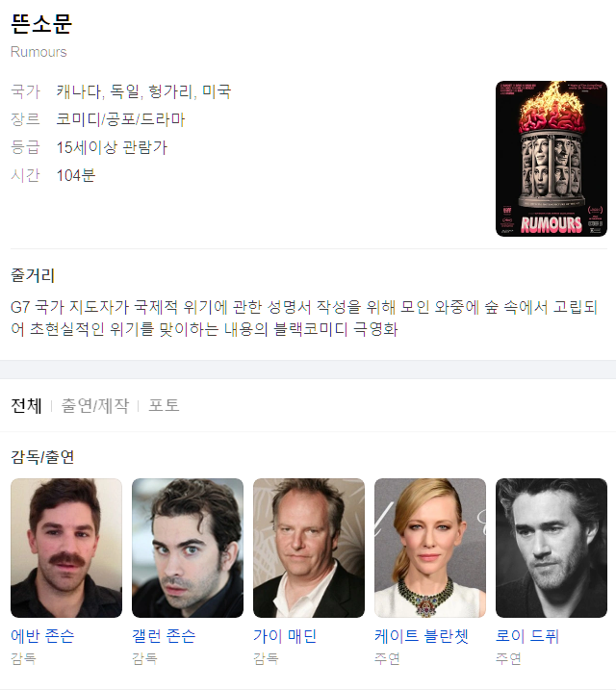Click the movie title 뜬소문
The width and height of the screenshot is (616, 690).
click(x=41, y=24)
